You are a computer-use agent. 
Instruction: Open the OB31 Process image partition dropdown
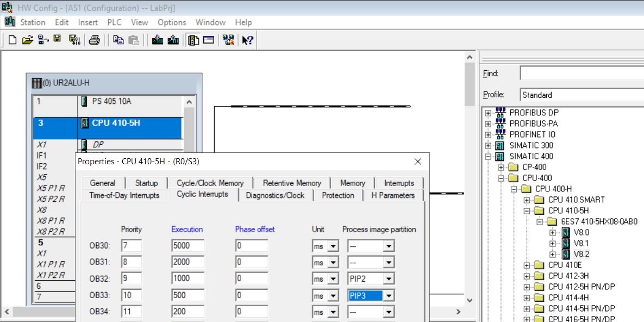pos(388,263)
